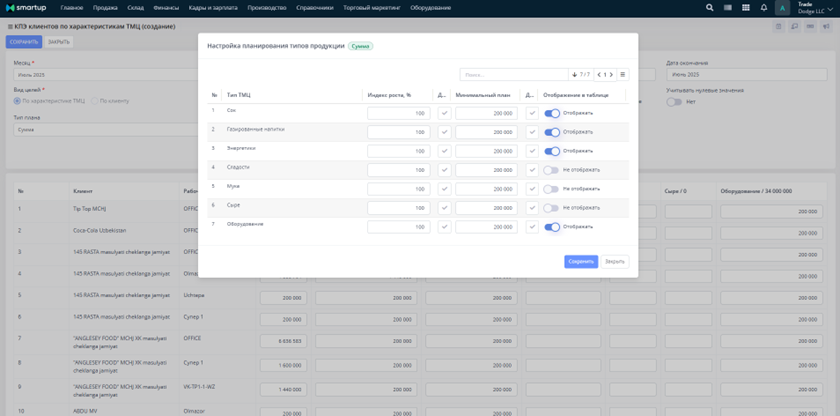Expand the Trade Dodge LLC company dropdown
Viewport: 840px width, 416px height.
pyautogui.click(x=815, y=8)
